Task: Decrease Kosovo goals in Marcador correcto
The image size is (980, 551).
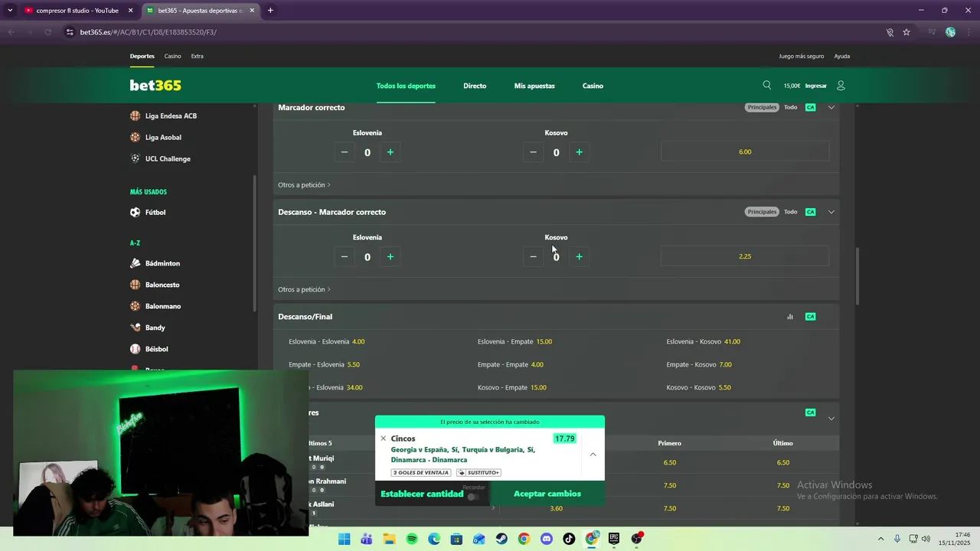Action: pos(534,152)
